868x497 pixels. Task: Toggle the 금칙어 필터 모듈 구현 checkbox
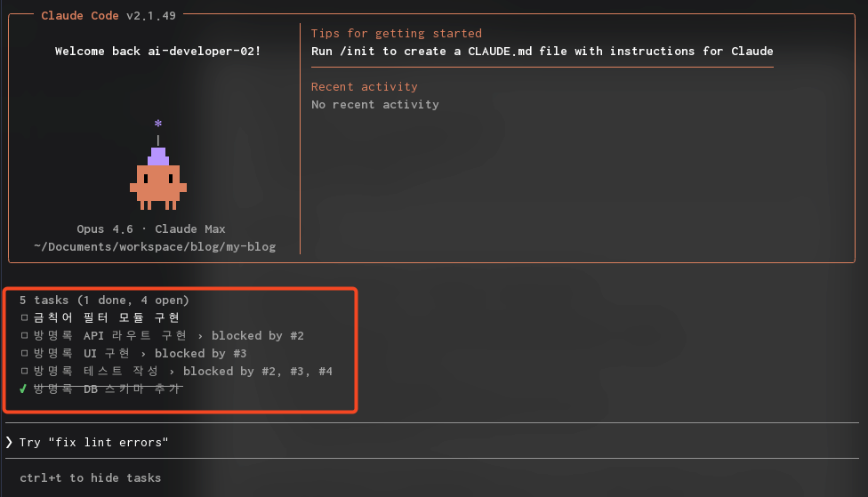24,317
